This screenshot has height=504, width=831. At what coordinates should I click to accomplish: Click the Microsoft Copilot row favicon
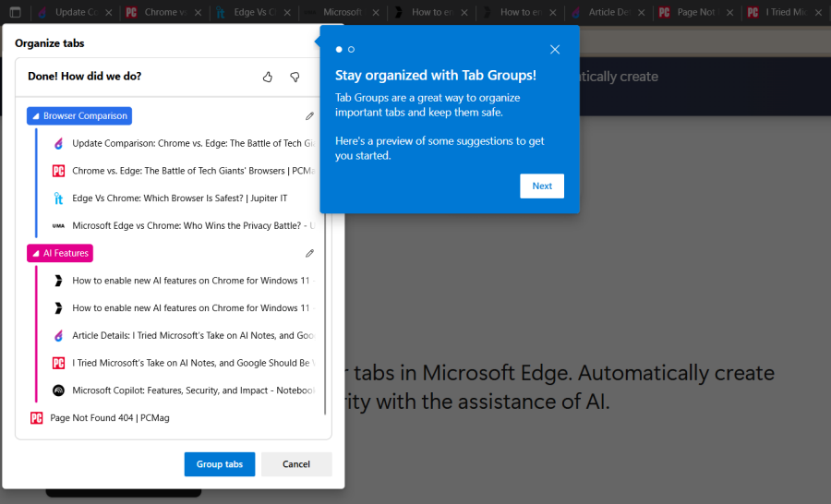[x=58, y=390]
